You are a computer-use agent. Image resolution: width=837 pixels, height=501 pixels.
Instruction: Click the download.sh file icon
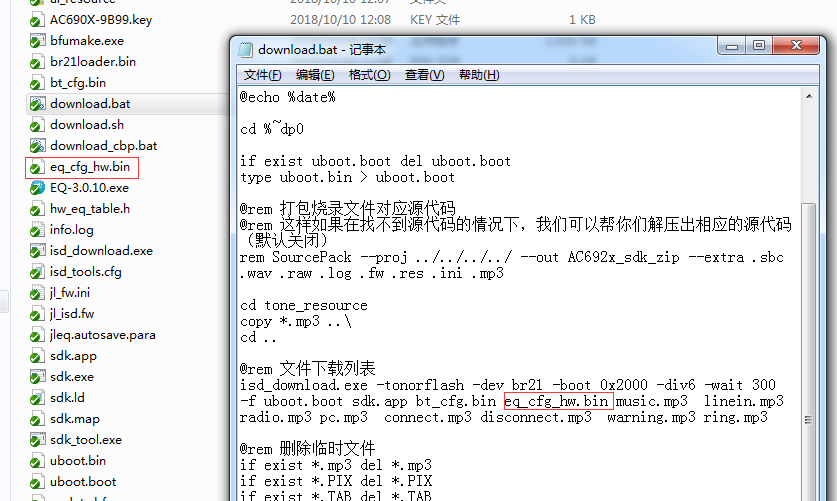[x=37, y=125]
